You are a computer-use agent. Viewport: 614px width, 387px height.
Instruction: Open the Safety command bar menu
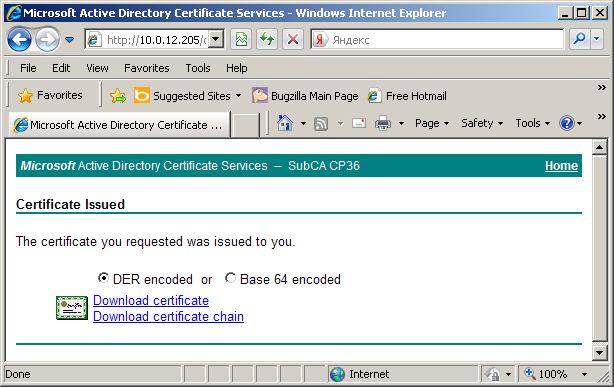(482, 123)
